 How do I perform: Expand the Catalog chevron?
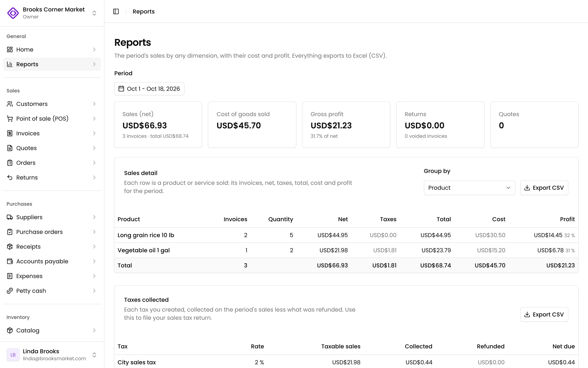pos(94,330)
